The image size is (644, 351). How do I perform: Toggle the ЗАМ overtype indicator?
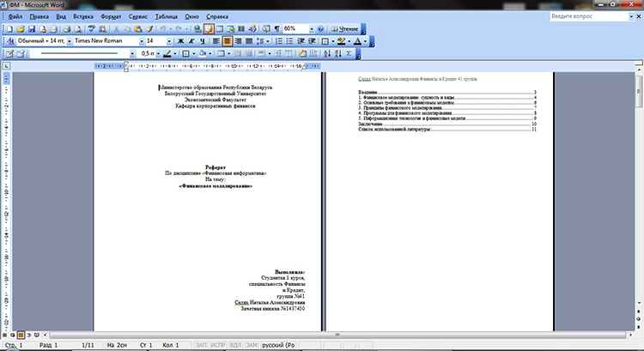[252, 345]
